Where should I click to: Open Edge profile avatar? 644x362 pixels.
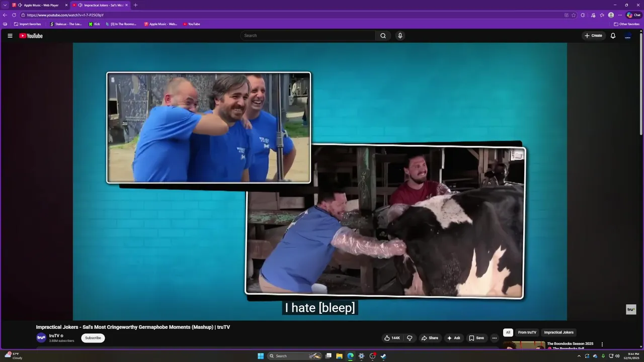(x=611, y=15)
